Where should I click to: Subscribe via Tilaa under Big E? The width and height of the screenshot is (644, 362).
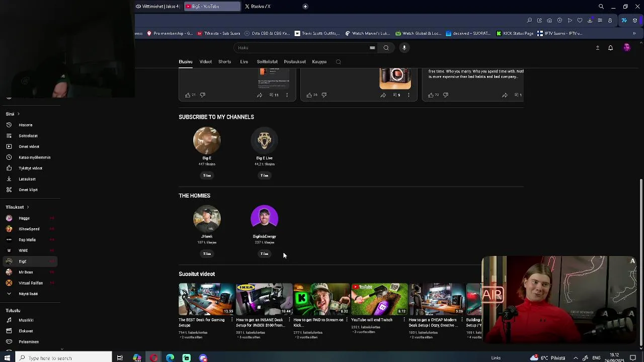pyautogui.click(x=207, y=175)
